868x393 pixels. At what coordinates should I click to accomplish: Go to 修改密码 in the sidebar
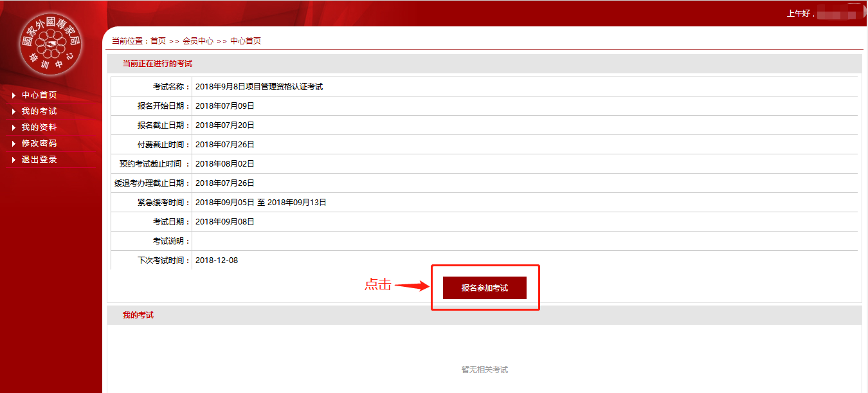click(39, 143)
